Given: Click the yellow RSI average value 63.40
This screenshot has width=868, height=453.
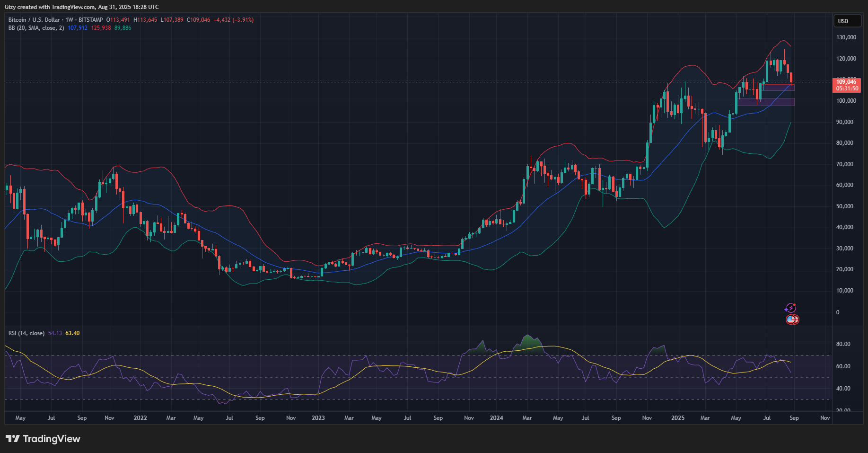Looking at the screenshot, I should point(72,333).
